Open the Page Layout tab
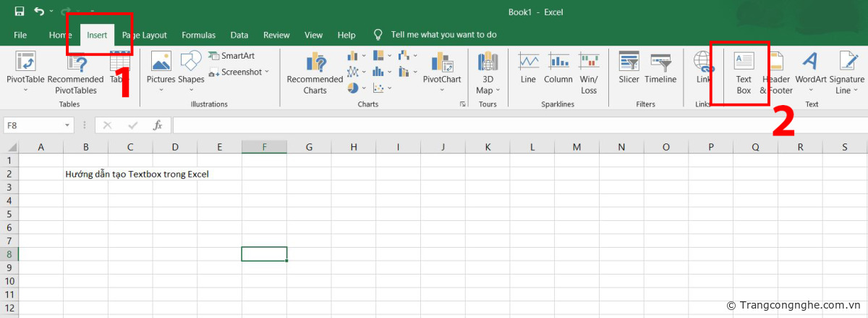 click(145, 35)
